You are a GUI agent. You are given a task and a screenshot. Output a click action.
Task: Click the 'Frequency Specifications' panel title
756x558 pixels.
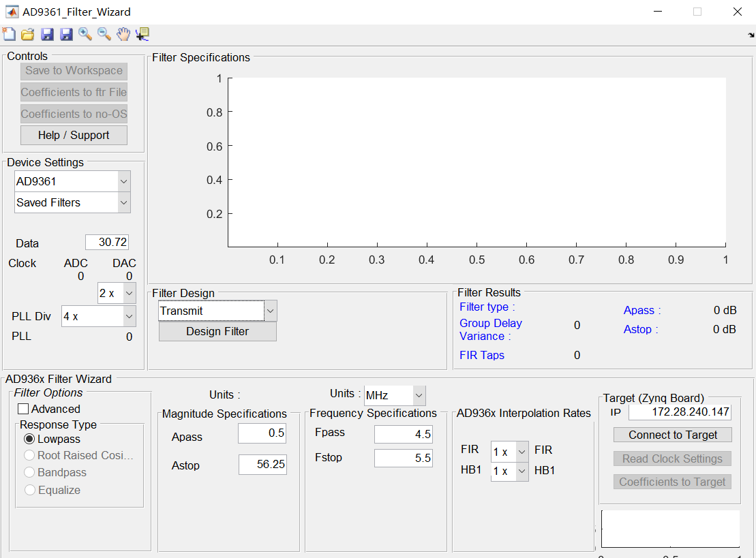(373, 413)
